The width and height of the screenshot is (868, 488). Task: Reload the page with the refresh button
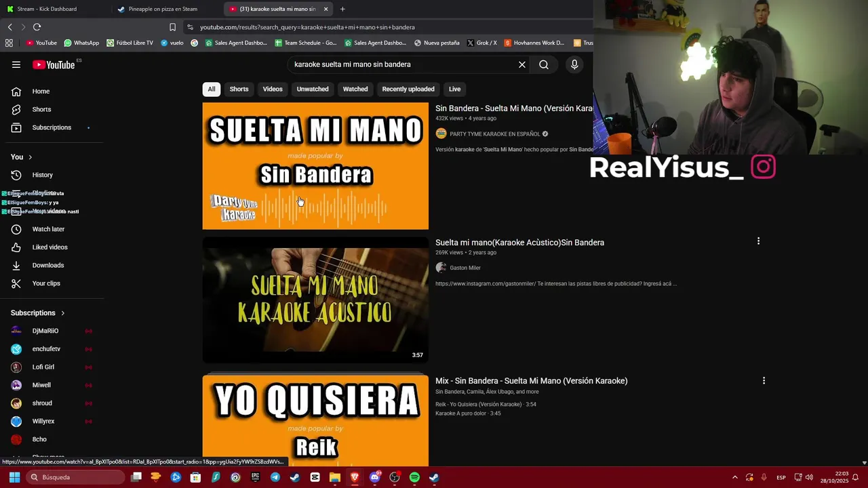click(x=37, y=27)
